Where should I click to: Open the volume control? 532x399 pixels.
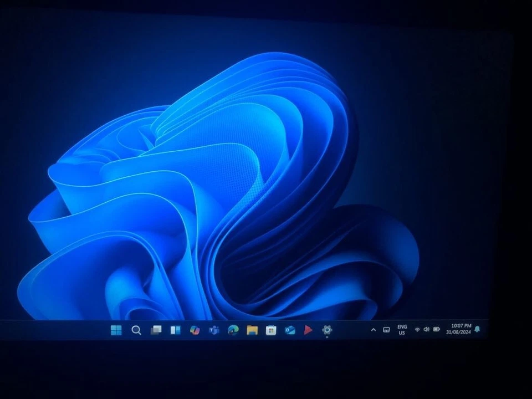click(427, 329)
